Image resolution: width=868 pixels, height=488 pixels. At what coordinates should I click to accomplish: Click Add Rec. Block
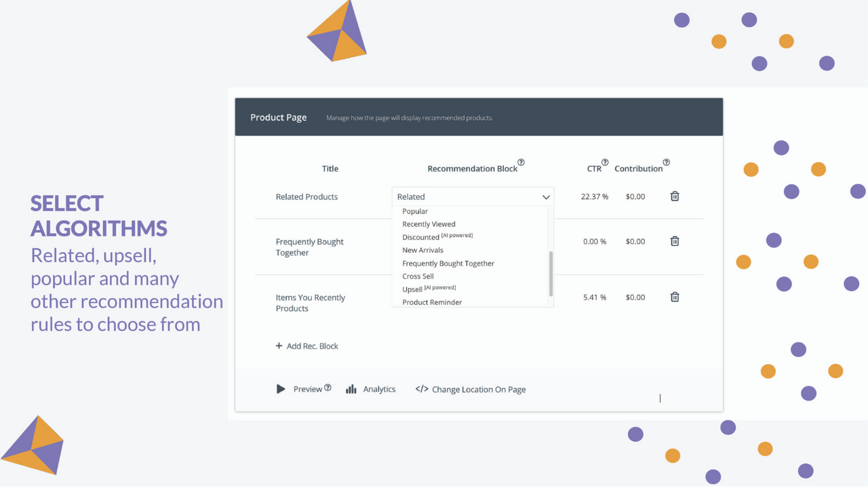(x=312, y=346)
